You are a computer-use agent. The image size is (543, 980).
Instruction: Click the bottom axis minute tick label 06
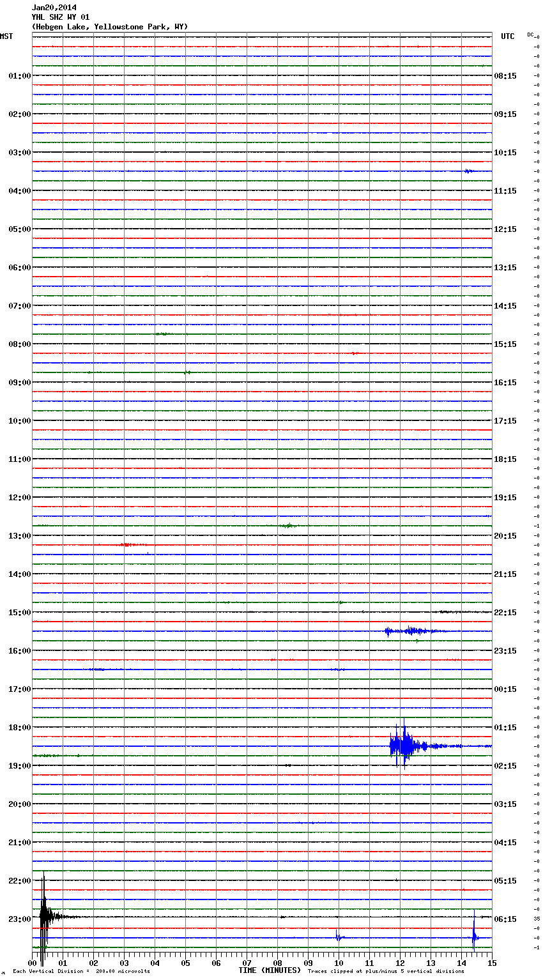tap(216, 963)
